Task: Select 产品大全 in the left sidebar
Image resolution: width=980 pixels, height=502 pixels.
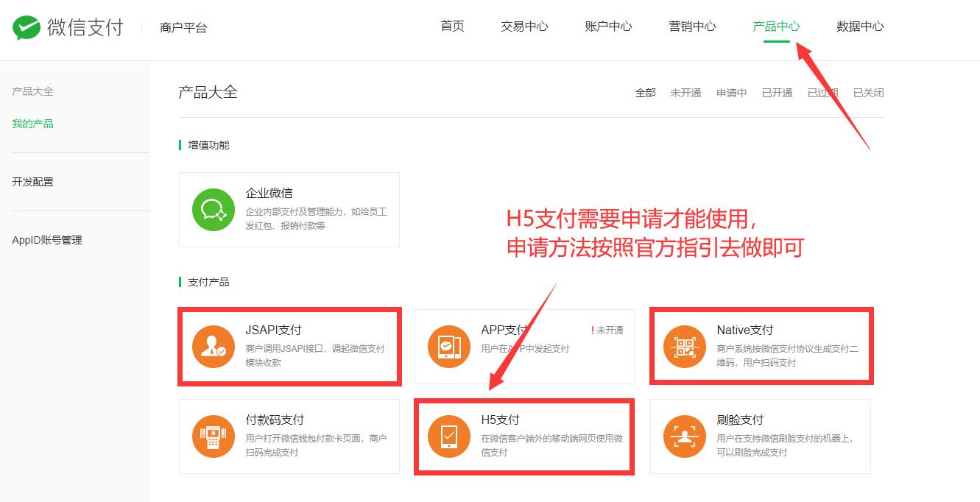Action: tap(32, 91)
